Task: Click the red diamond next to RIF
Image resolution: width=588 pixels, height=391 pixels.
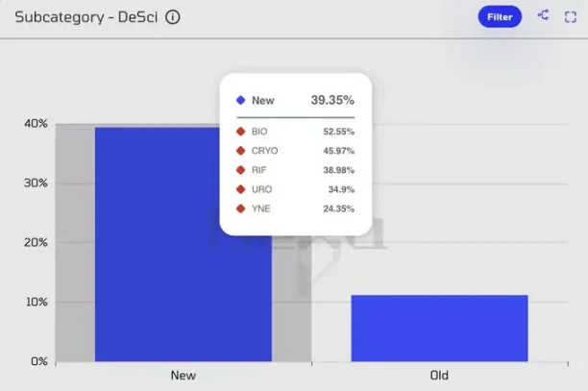Action: pyautogui.click(x=240, y=170)
